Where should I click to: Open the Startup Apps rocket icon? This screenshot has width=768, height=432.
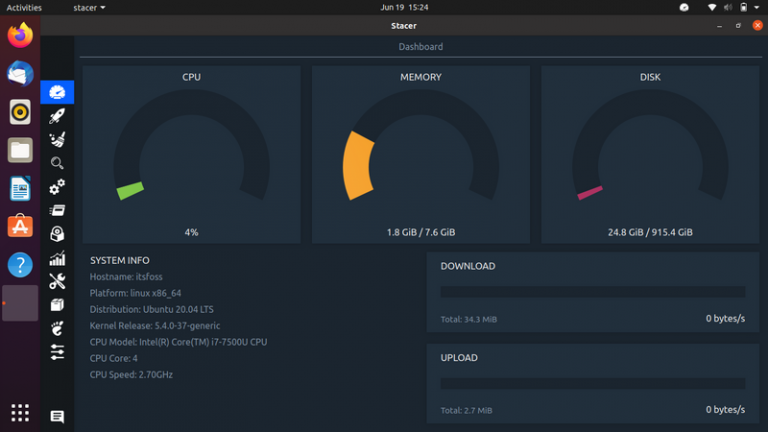(57, 116)
